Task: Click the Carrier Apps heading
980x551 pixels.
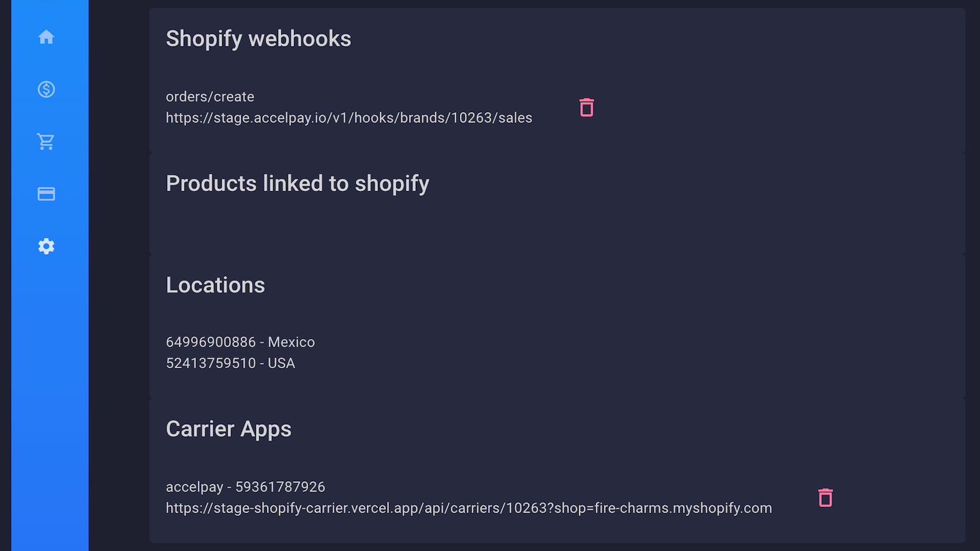Action: click(x=228, y=429)
